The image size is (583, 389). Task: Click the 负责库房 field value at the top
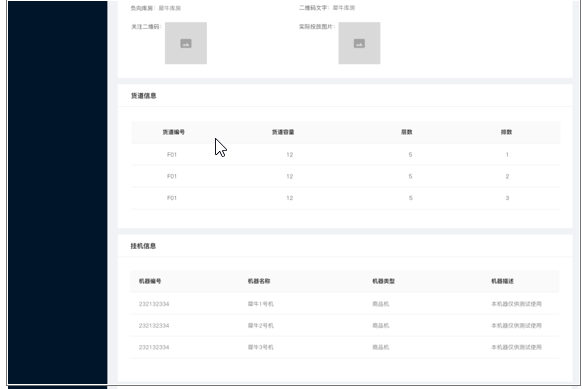tap(170, 8)
